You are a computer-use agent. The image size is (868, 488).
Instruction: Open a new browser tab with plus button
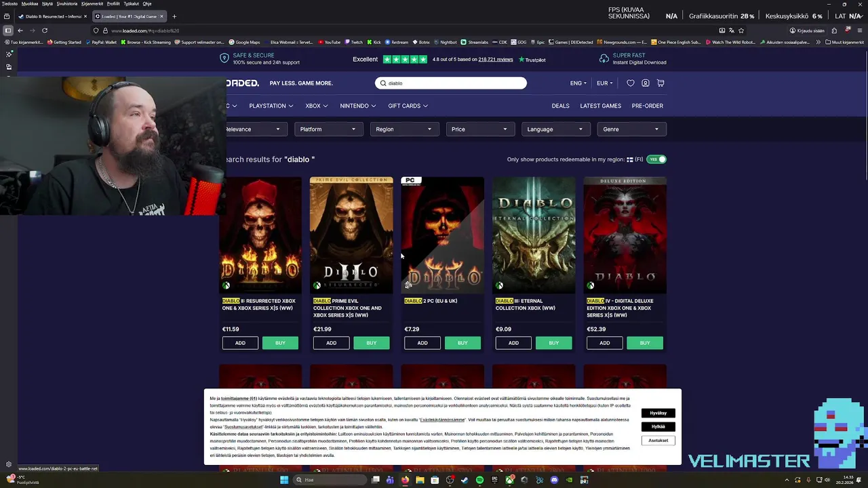[174, 16]
